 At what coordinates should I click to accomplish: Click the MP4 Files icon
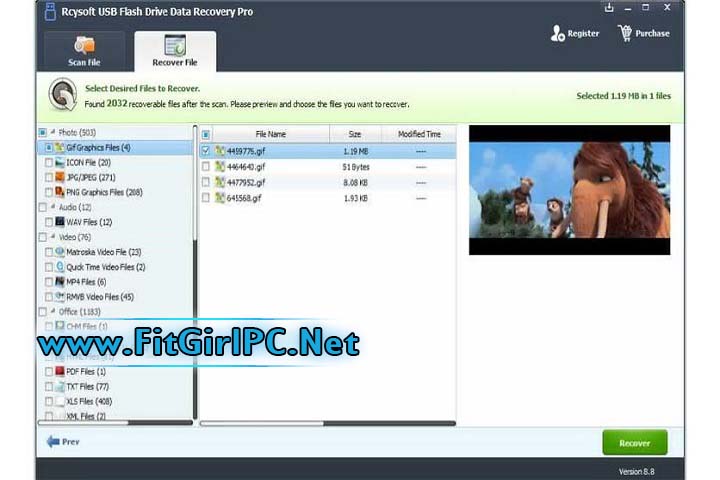[x=60, y=282]
